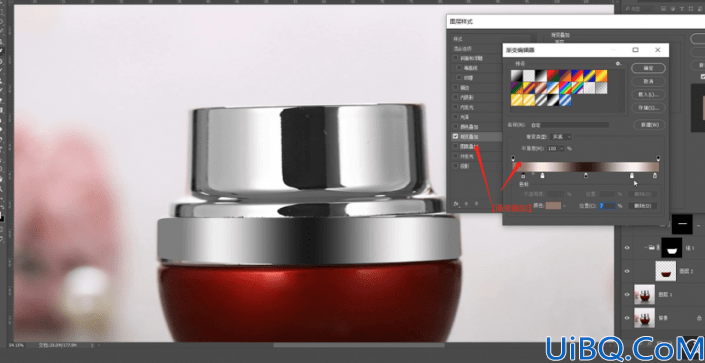This screenshot has width=705, height=363.
Task: Click the folder icon of 组 1
Action: click(x=651, y=247)
